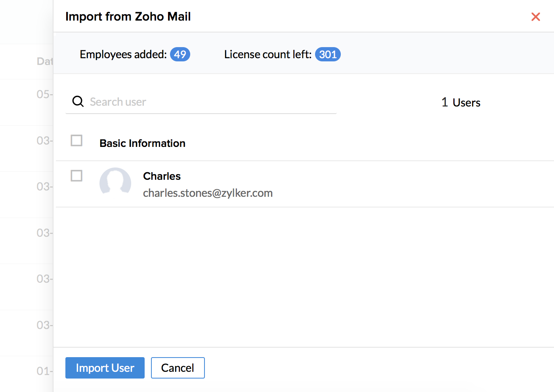This screenshot has height=392, width=554.
Task: Click Charles's profile avatar picture
Action: (x=115, y=183)
